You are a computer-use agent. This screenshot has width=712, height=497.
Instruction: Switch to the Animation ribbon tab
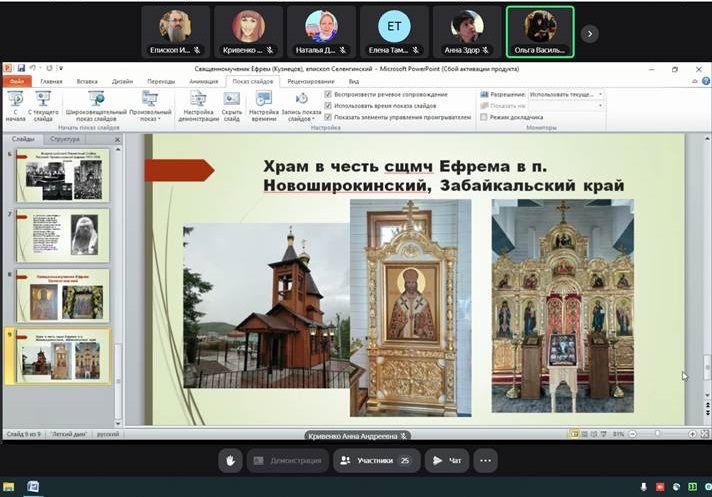click(x=203, y=81)
